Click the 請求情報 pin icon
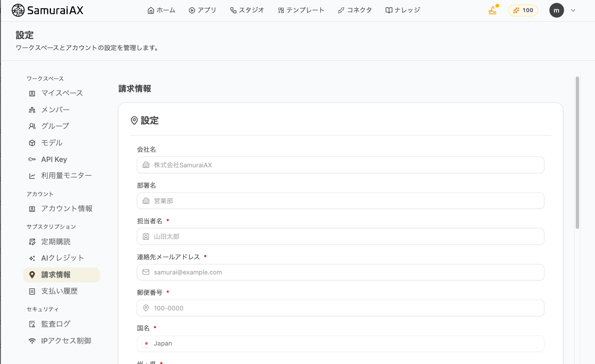The width and height of the screenshot is (595, 364). pyautogui.click(x=32, y=275)
